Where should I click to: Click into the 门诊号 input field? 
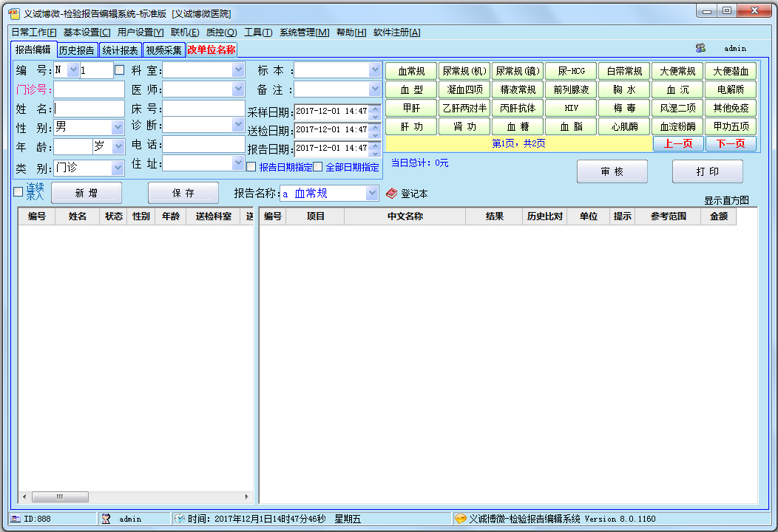click(x=89, y=89)
